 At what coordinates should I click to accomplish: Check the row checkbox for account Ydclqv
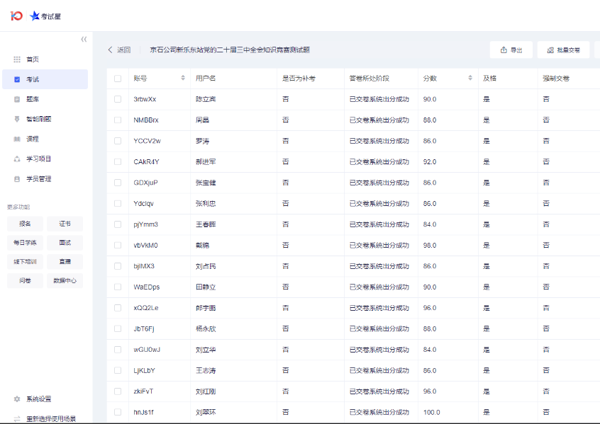pos(117,204)
